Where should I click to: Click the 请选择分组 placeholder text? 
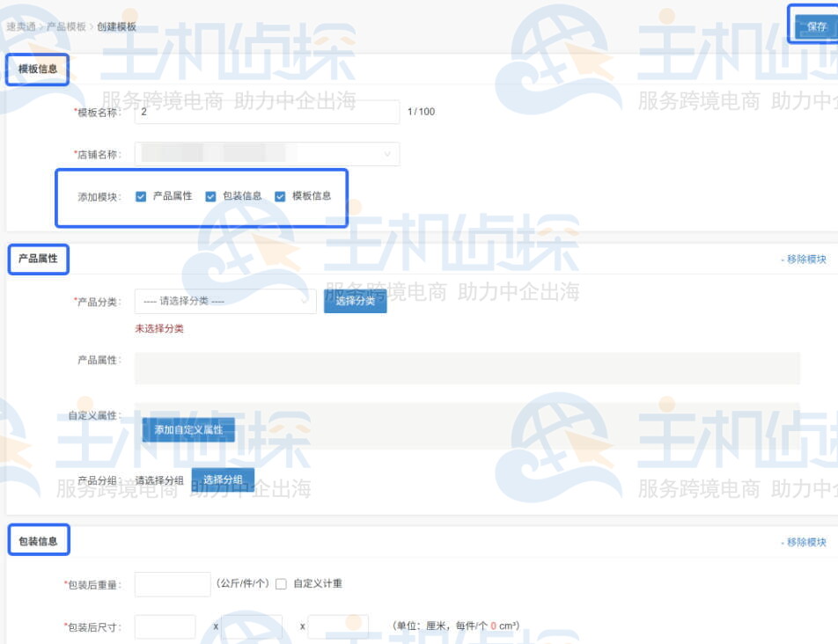[159, 480]
